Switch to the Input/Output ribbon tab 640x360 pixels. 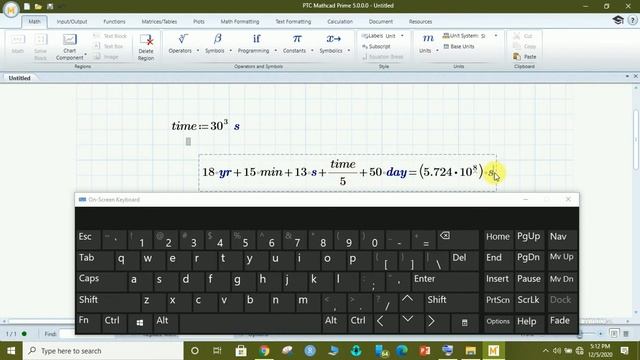coord(72,22)
